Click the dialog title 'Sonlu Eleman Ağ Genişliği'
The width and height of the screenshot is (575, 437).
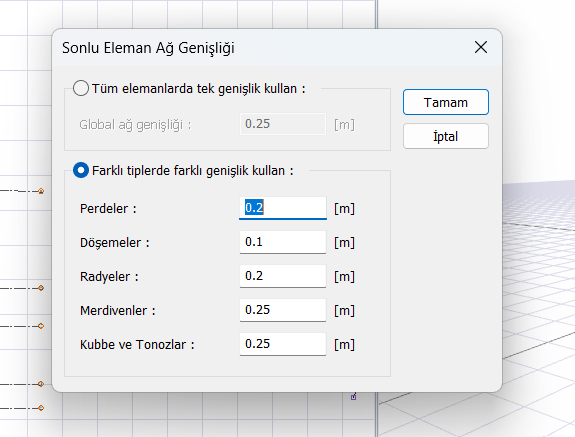(x=148, y=48)
